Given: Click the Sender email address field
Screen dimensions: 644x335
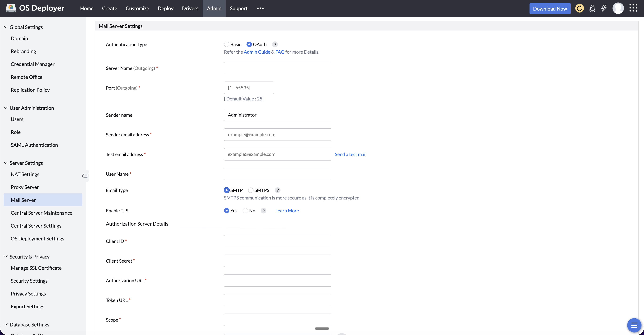Looking at the screenshot, I should 277,134.
